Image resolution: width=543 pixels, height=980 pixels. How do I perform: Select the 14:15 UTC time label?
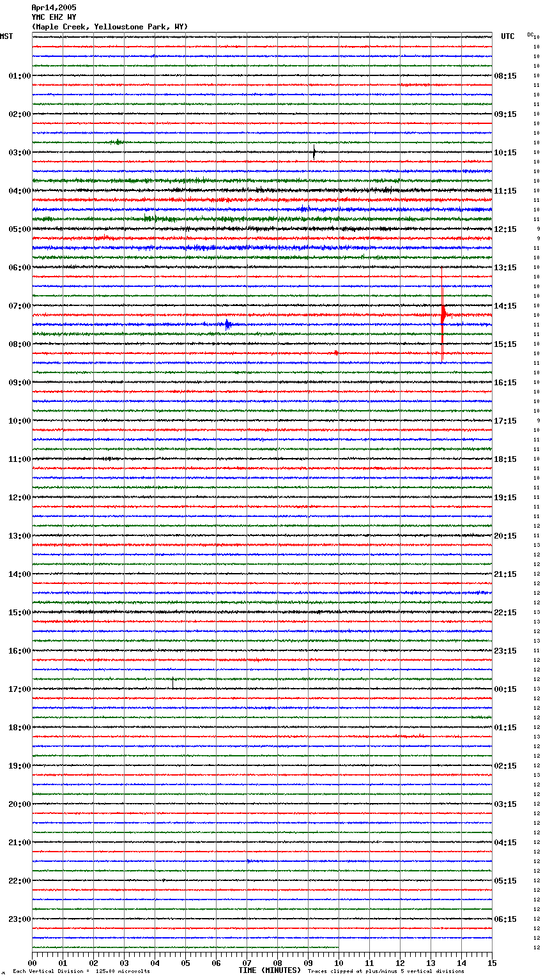[x=505, y=306]
